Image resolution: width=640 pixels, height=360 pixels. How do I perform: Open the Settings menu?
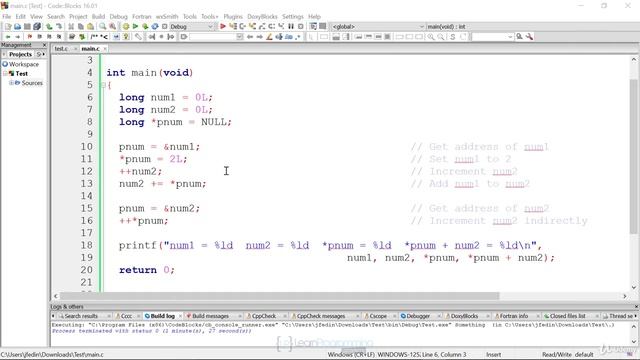pyautogui.click(x=293, y=16)
